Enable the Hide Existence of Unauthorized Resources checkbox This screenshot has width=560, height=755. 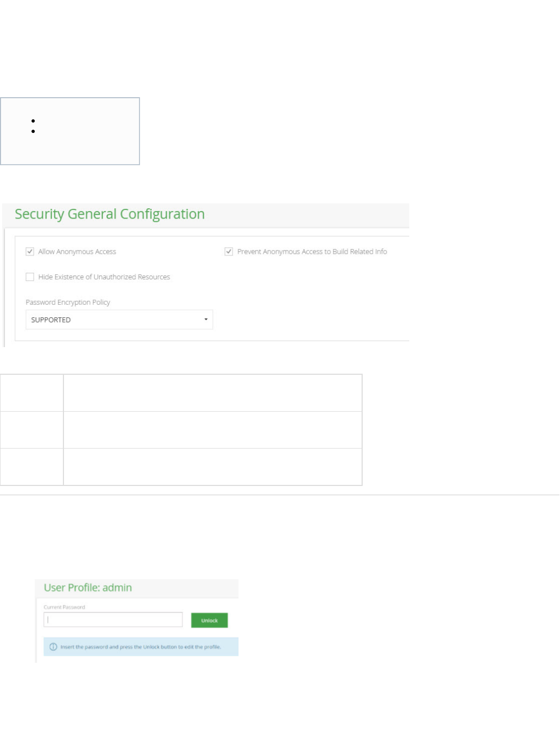[x=30, y=277]
